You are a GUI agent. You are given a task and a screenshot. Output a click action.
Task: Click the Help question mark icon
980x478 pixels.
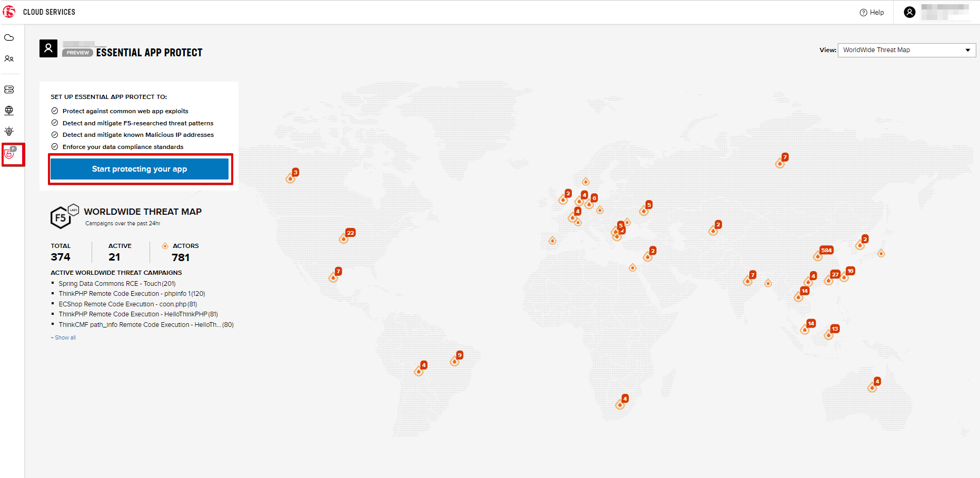pos(864,13)
